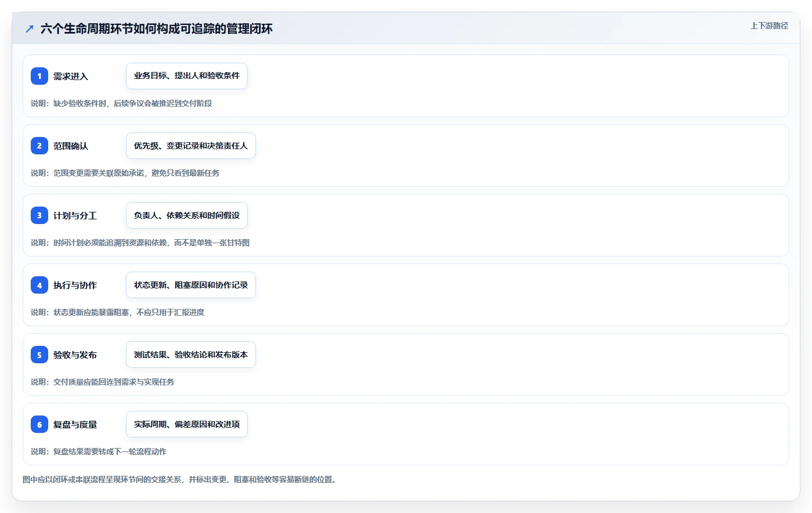Click step number badge 2
812x513 pixels.
[39, 146]
